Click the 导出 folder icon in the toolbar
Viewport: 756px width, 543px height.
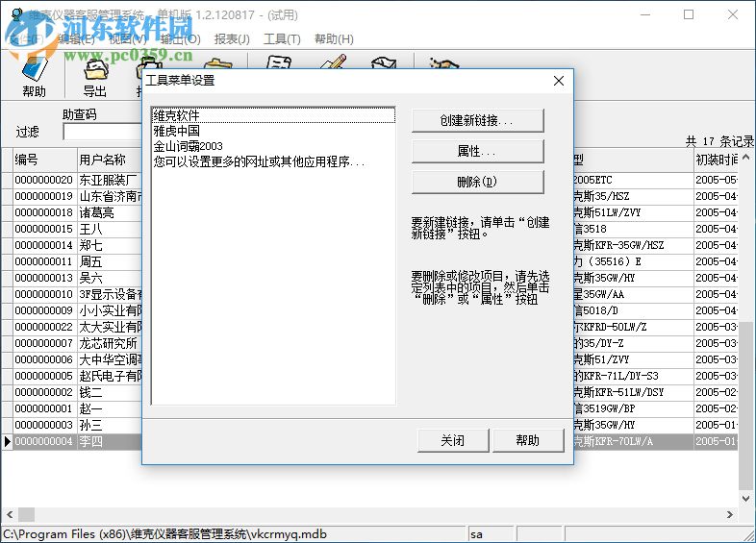(x=95, y=69)
